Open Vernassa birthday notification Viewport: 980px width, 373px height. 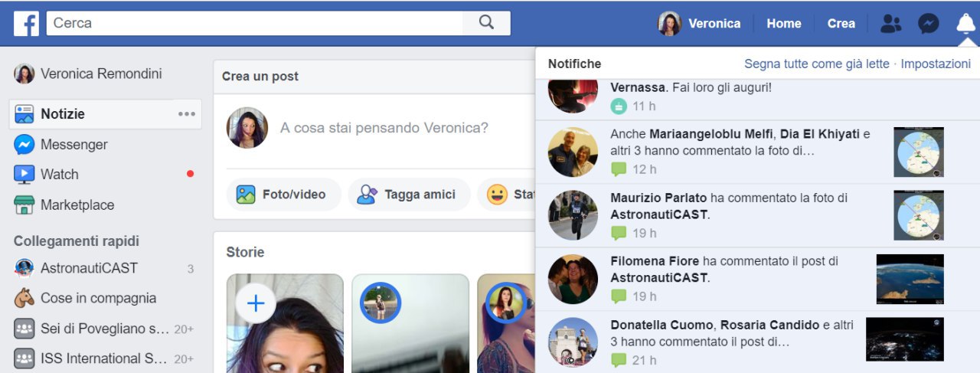757,99
